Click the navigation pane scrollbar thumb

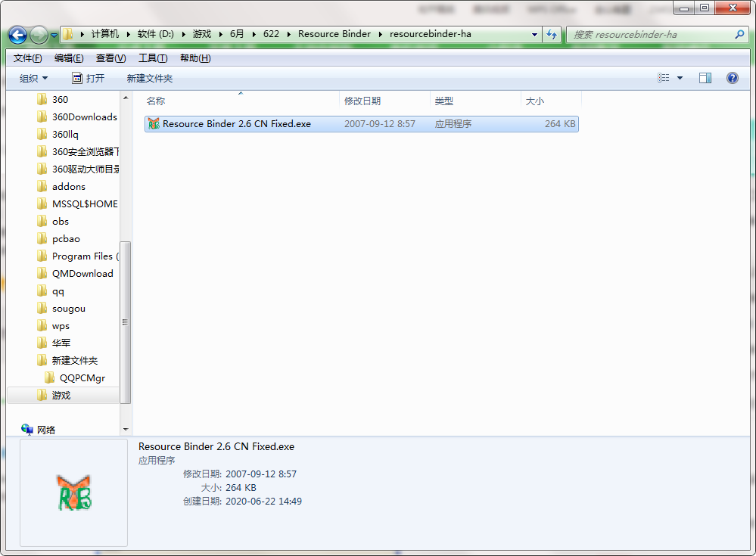pyautogui.click(x=126, y=322)
